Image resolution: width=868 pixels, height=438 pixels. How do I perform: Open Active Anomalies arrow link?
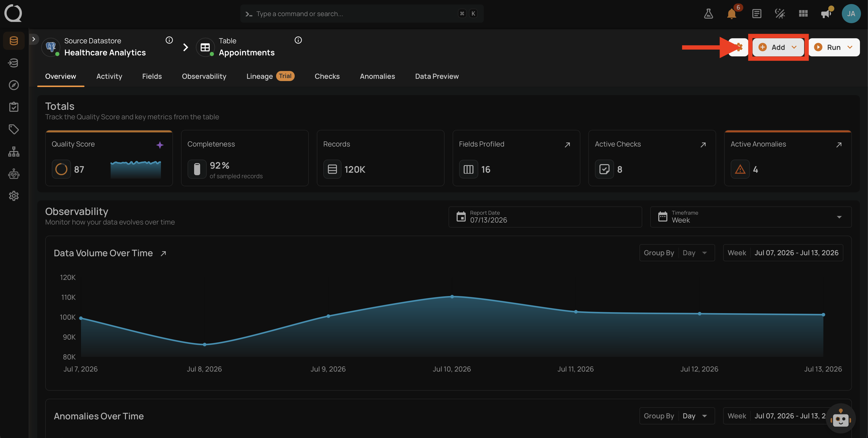[839, 145]
